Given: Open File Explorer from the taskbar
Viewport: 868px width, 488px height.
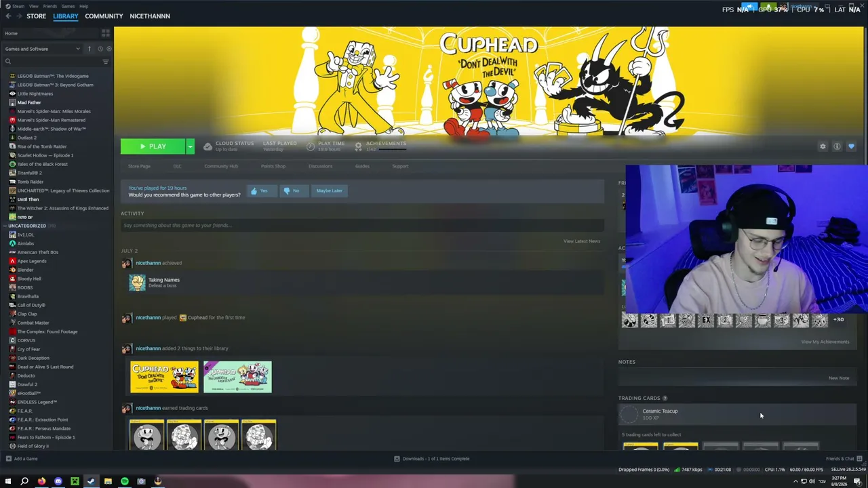Looking at the screenshot, I should 108,481.
